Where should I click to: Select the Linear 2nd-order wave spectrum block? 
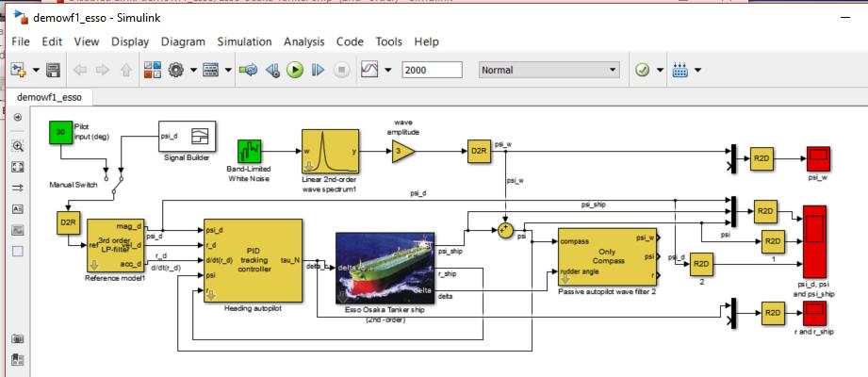tap(330, 152)
